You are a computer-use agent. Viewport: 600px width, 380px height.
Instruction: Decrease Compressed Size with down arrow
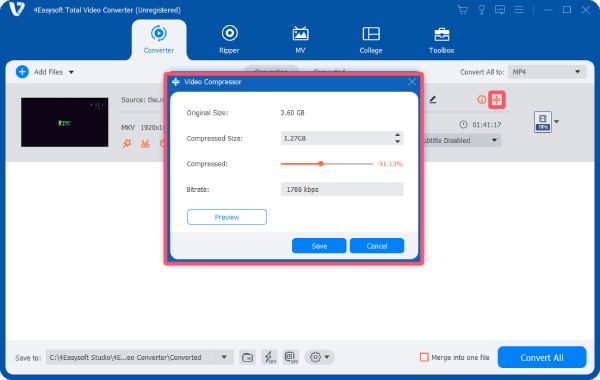[398, 142]
